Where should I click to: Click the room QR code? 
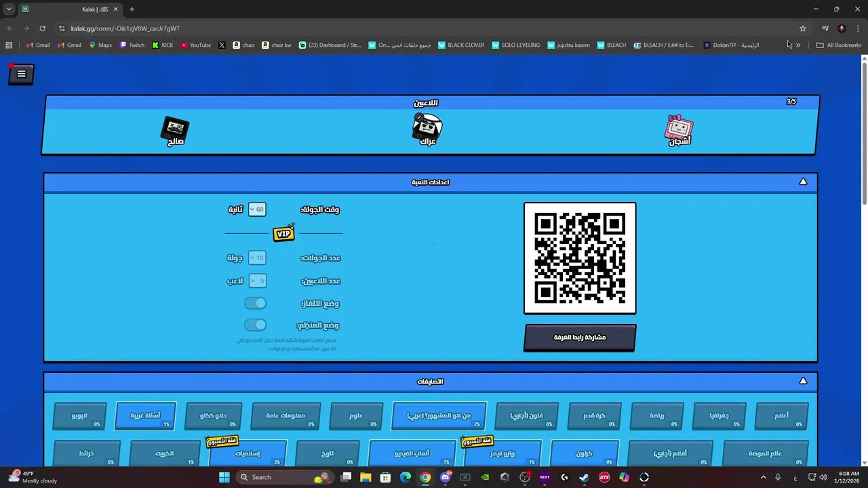point(580,258)
